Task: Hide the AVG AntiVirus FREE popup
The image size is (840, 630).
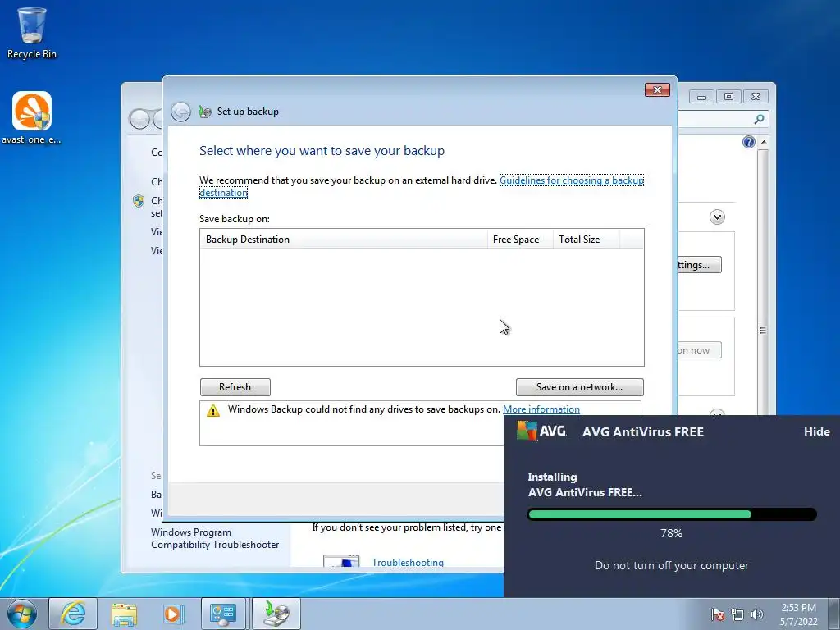Action: coord(816,431)
